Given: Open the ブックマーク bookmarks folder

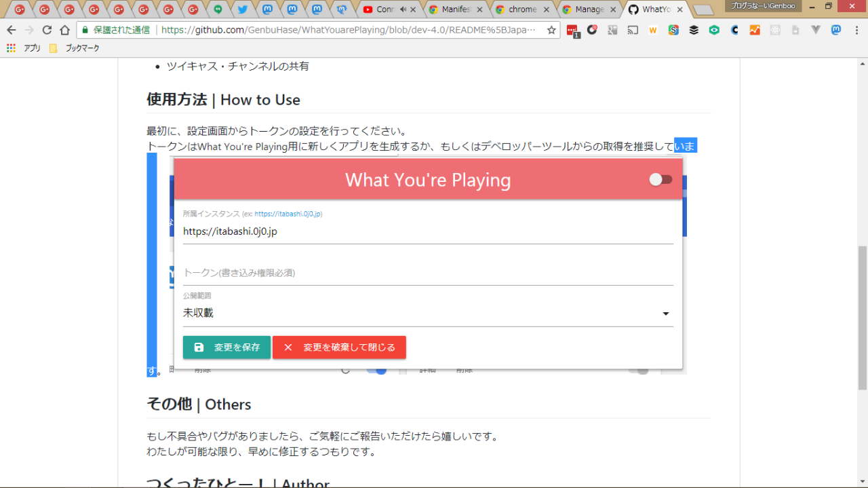Looking at the screenshot, I should [75, 48].
